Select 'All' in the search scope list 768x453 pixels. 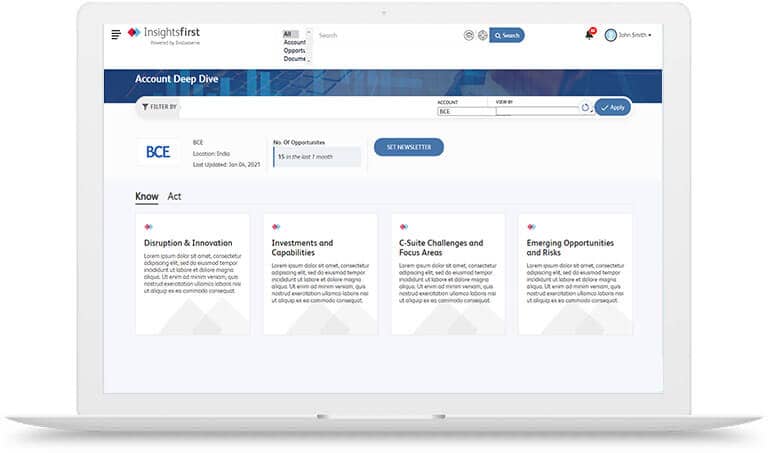[x=290, y=34]
